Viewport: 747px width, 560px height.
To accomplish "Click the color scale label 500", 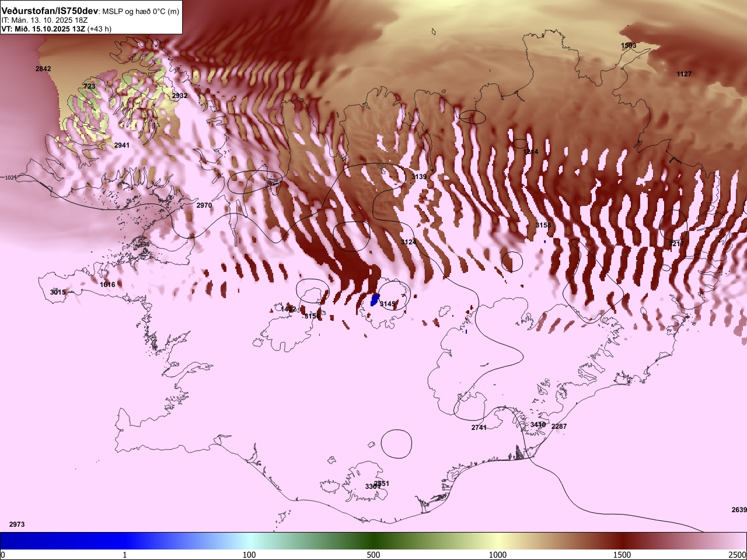I will (x=373, y=555).
